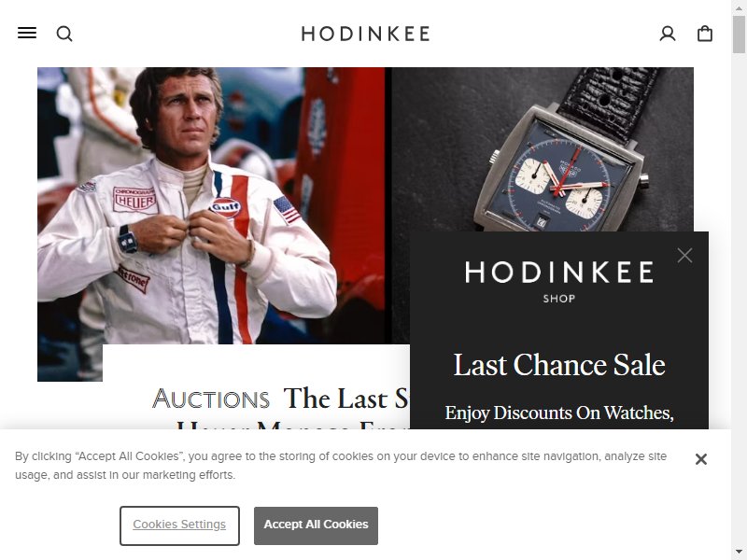Click Accept All Cookies
The image size is (747, 560).
(316, 525)
